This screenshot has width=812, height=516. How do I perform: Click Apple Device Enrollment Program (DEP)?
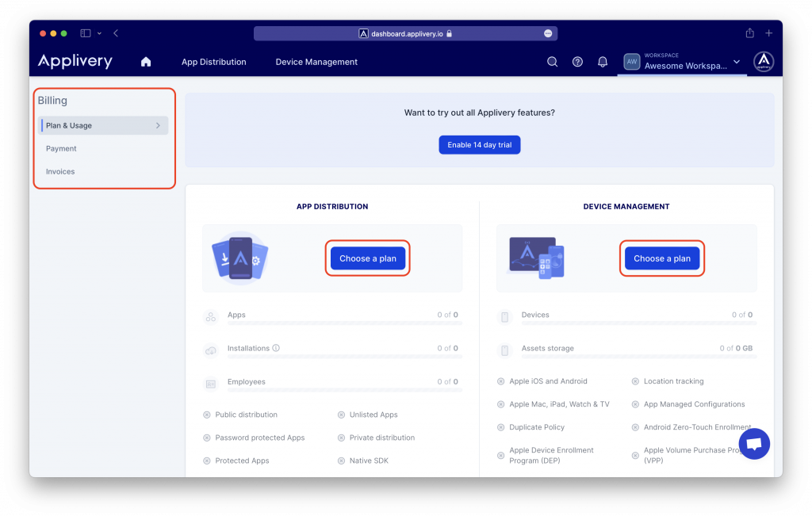[x=552, y=456]
